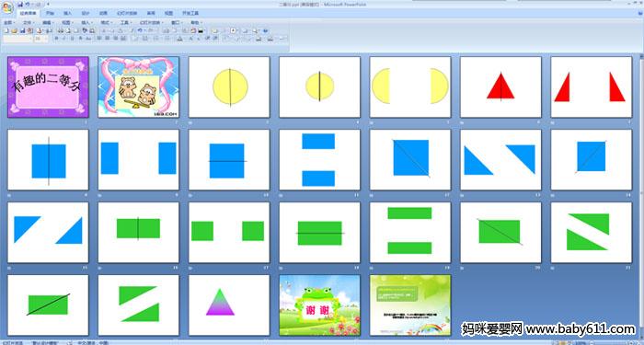Click the blue Help icon in the toolbar
Image resolution: width=644 pixels, height=345 pixels.
click(265, 30)
